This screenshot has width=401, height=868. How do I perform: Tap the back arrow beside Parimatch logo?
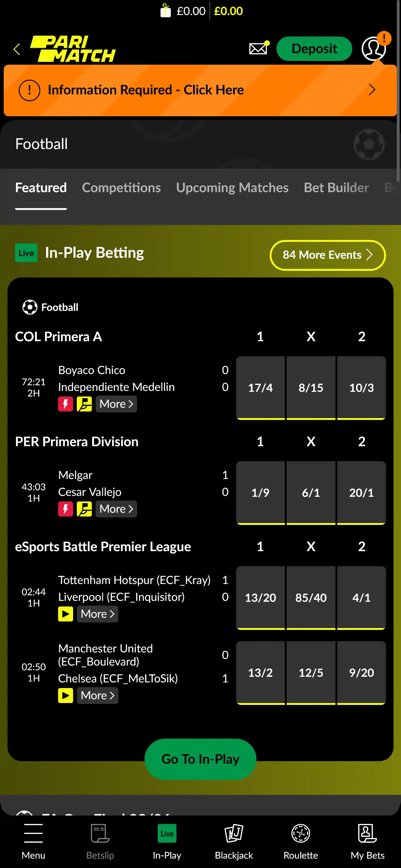coord(17,49)
